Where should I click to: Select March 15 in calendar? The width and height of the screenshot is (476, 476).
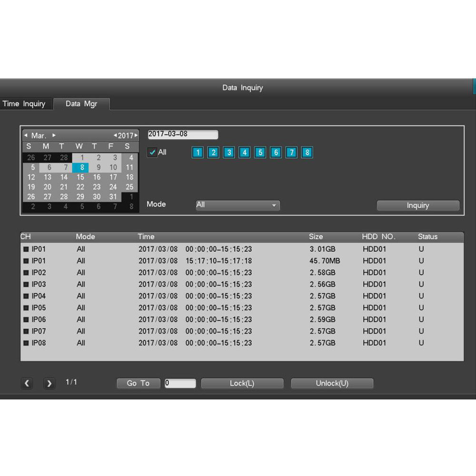coord(80,177)
